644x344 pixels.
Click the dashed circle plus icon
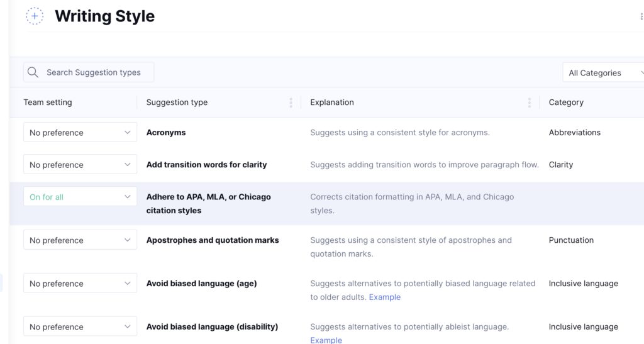pyautogui.click(x=35, y=16)
